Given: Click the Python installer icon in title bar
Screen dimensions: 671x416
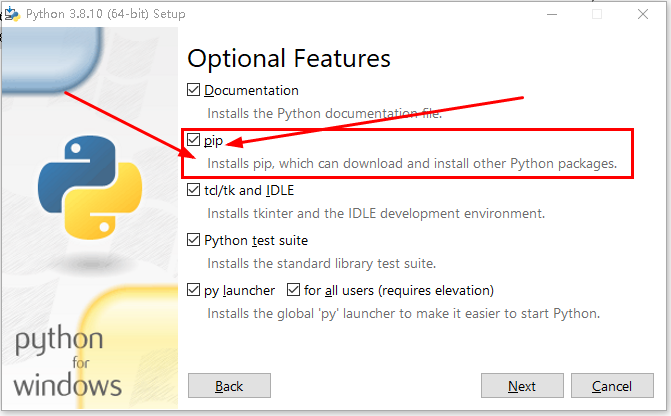Looking at the screenshot, I should (x=12, y=14).
